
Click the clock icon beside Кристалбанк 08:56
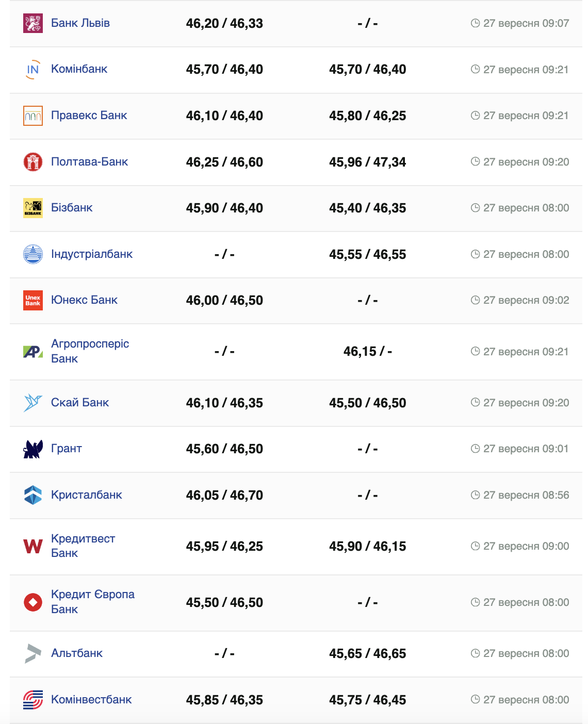pos(475,495)
